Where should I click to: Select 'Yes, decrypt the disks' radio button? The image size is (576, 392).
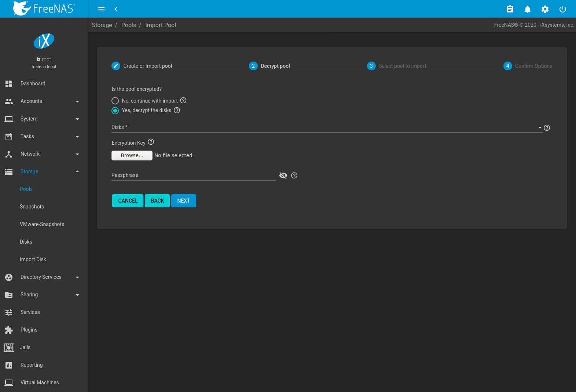[115, 111]
